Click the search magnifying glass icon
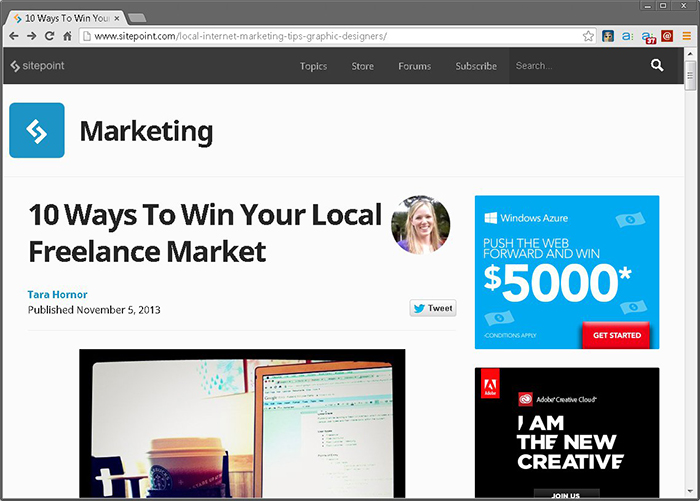 click(x=657, y=66)
